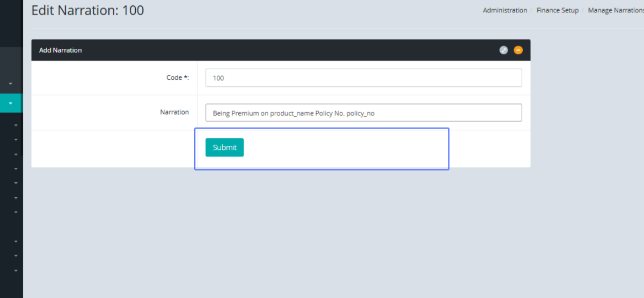Click into the Code field containing 100
Viewport: 644px width, 298px height.
tap(363, 78)
